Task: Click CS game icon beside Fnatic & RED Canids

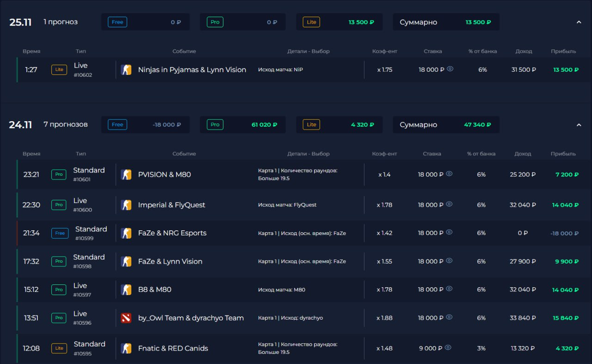Action: pos(126,348)
